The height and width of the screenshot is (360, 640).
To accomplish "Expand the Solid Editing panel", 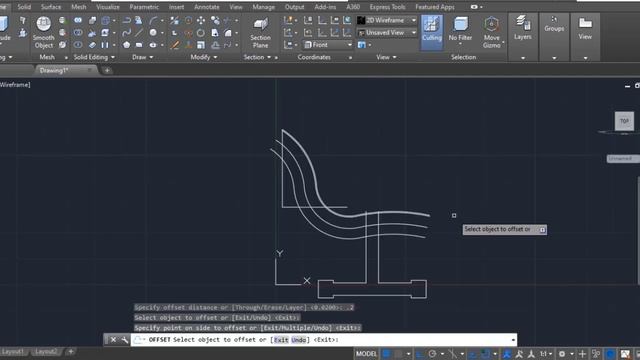I will coord(94,57).
